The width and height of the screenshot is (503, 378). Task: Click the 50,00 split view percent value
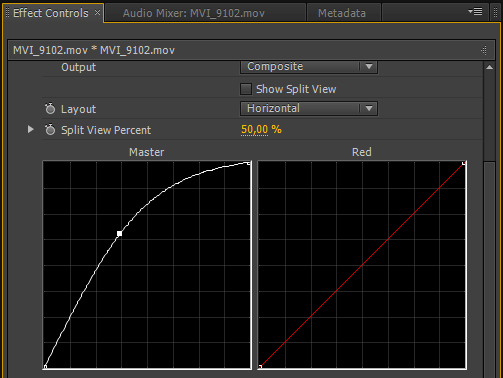pyautogui.click(x=254, y=129)
